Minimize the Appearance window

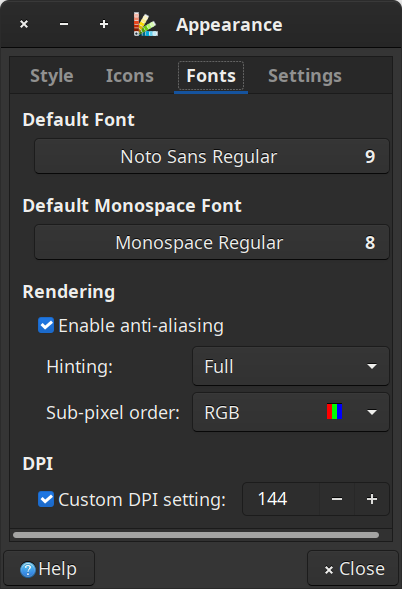64,24
